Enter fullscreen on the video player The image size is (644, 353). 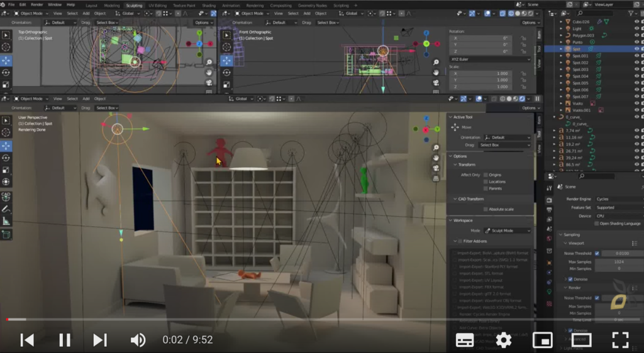(x=620, y=340)
